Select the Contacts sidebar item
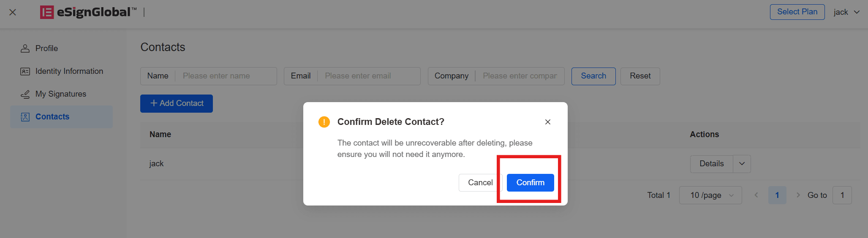Screen dimensions: 868x238 61,117
